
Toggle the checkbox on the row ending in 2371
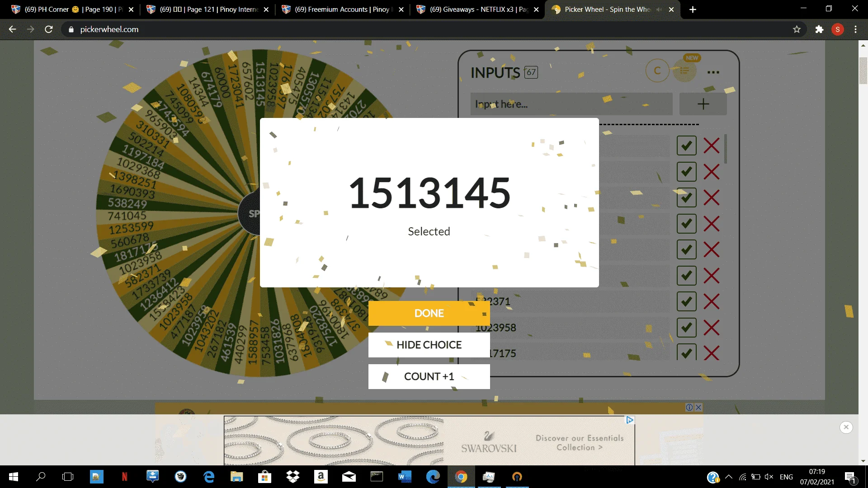coord(686,301)
